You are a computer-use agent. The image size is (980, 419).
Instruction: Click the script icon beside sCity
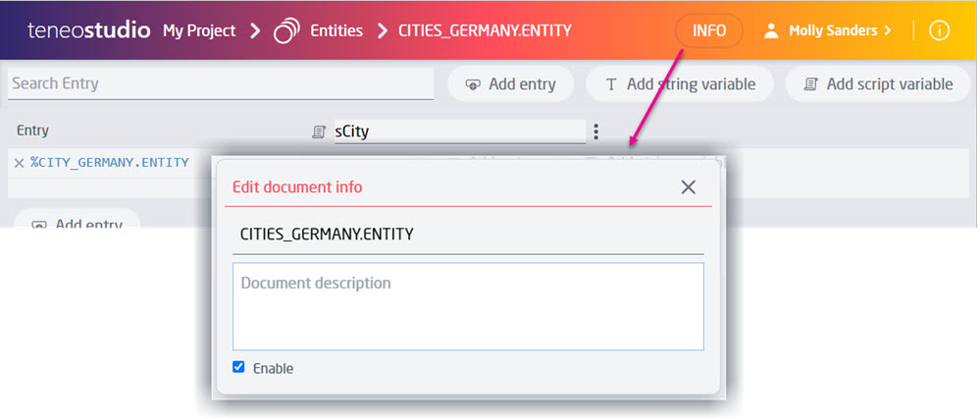point(318,131)
